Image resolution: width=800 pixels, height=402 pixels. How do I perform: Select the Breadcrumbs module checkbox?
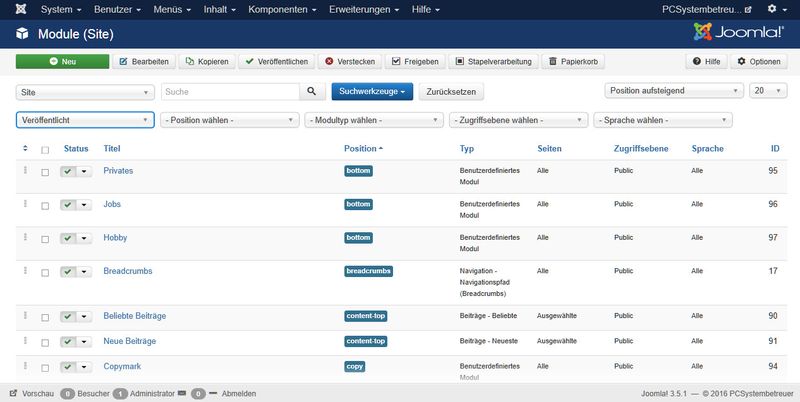45,273
